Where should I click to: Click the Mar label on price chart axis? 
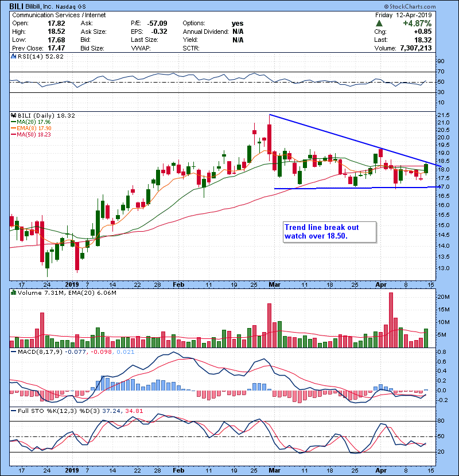coord(275,285)
